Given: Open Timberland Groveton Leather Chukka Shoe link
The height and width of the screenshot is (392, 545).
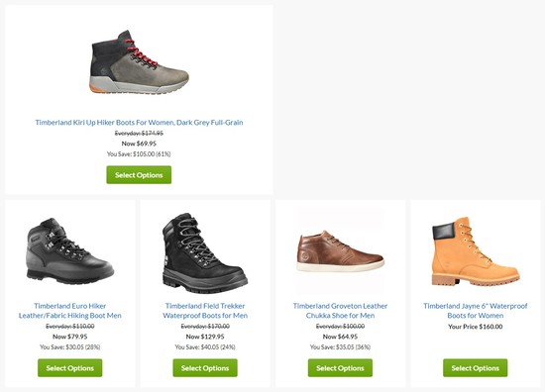Looking at the screenshot, I should pyautogui.click(x=340, y=311).
